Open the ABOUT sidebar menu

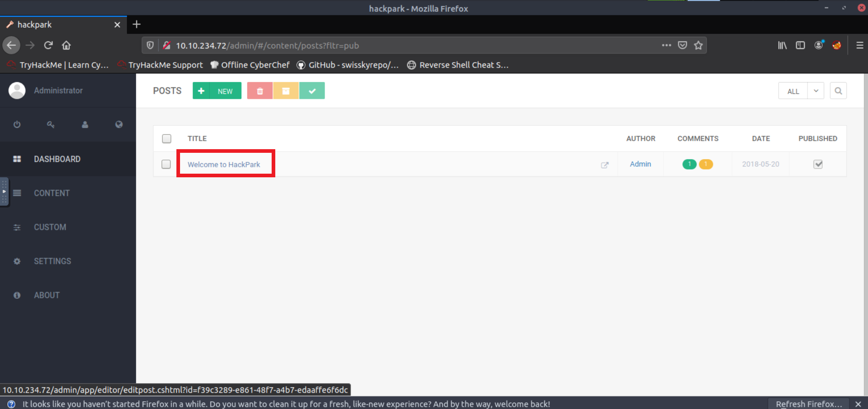68,295
